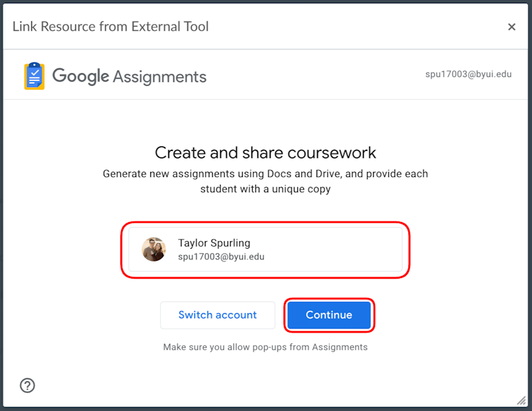Click the Google wordmark in the header

(x=80, y=76)
